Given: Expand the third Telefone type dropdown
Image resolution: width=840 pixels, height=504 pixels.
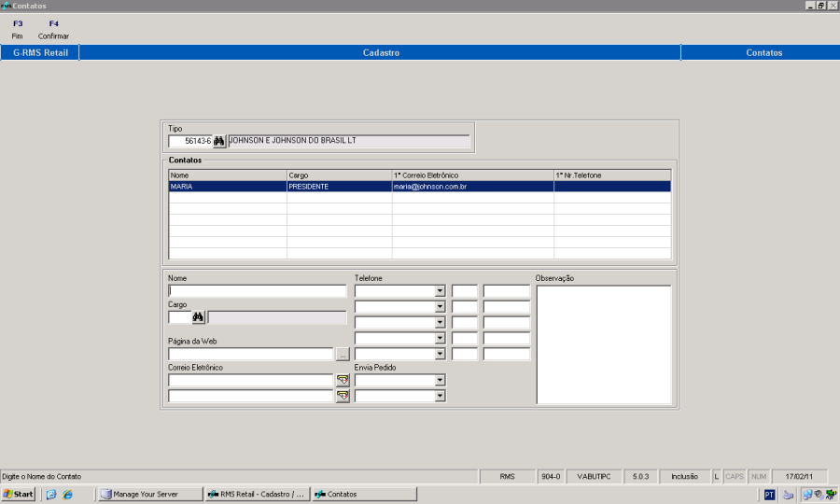Looking at the screenshot, I should click(440, 322).
